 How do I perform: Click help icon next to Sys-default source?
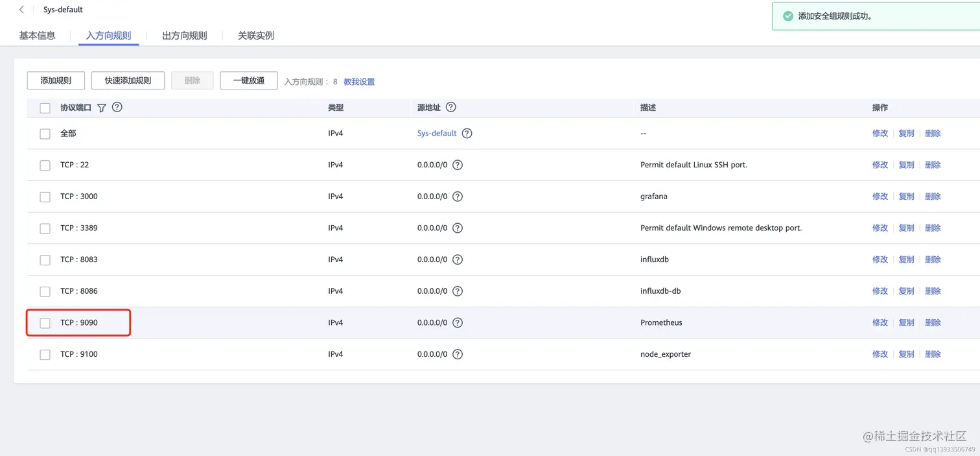[x=467, y=134]
